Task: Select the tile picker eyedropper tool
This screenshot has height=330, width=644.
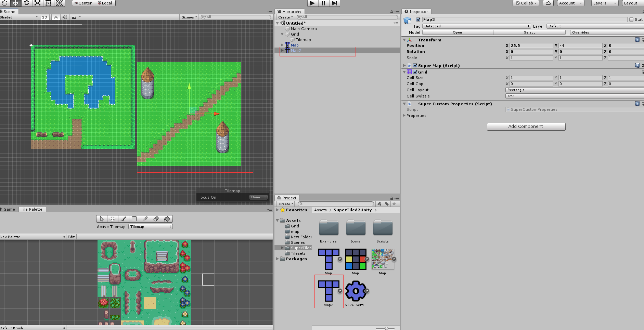Action: [x=145, y=219]
